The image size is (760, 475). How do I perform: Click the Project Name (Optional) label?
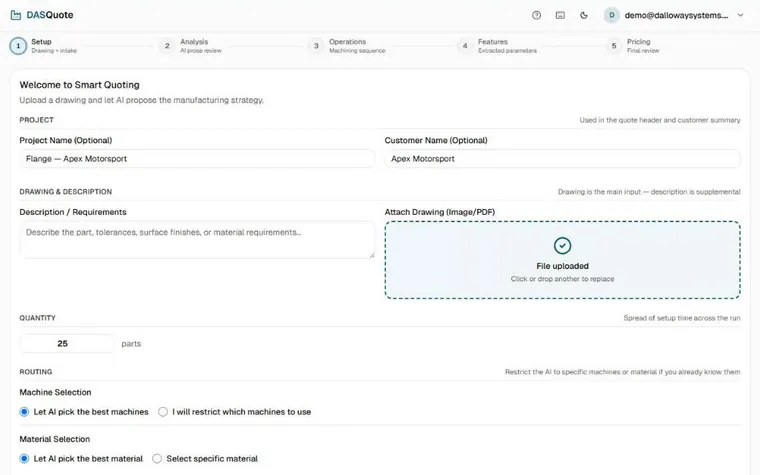[65, 141]
